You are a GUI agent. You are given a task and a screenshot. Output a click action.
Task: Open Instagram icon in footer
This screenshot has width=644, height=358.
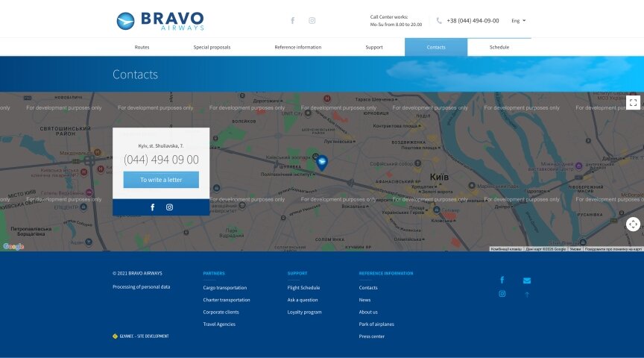[502, 293]
